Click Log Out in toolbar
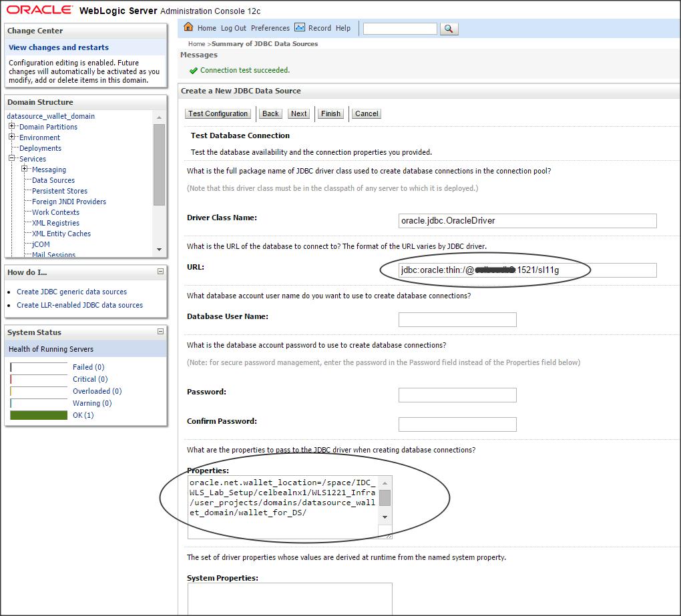Screen dimensions: 681x616 coord(233,28)
